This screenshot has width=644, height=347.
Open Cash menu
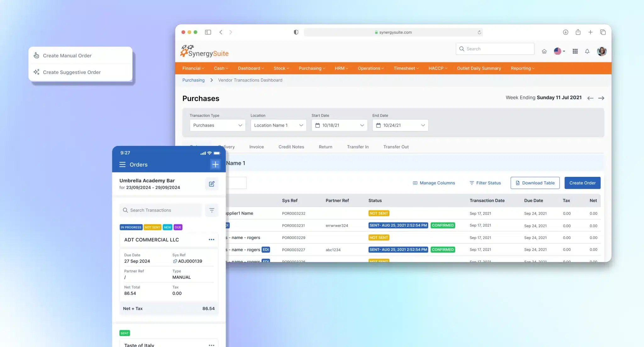[x=221, y=68]
